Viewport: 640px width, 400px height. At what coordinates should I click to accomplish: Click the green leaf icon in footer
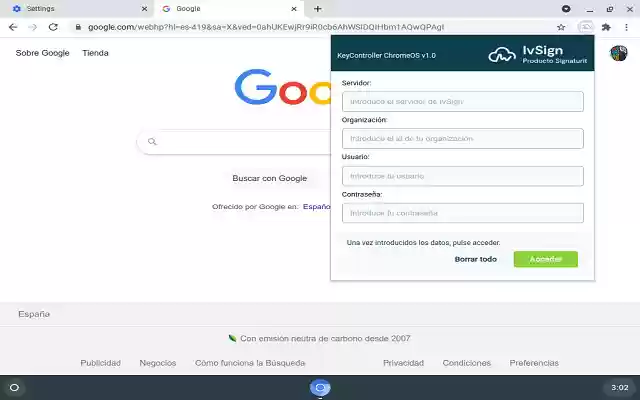point(233,338)
